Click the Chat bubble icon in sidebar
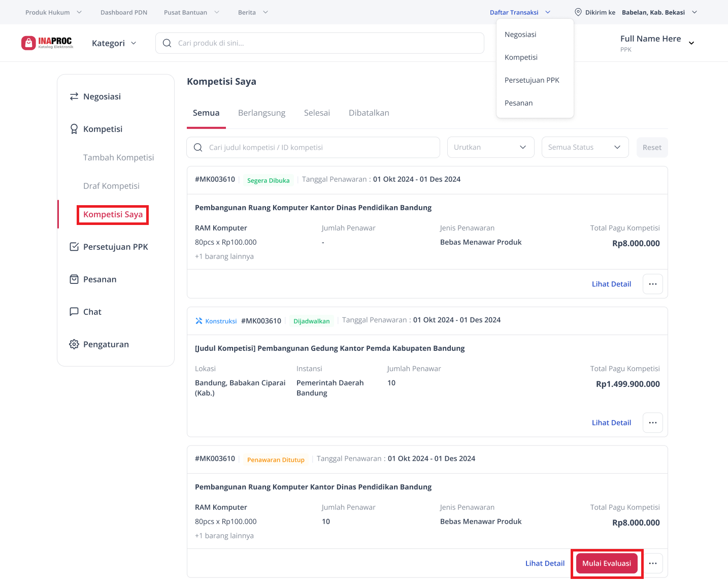Screen dimensions: 728x583 tap(74, 312)
